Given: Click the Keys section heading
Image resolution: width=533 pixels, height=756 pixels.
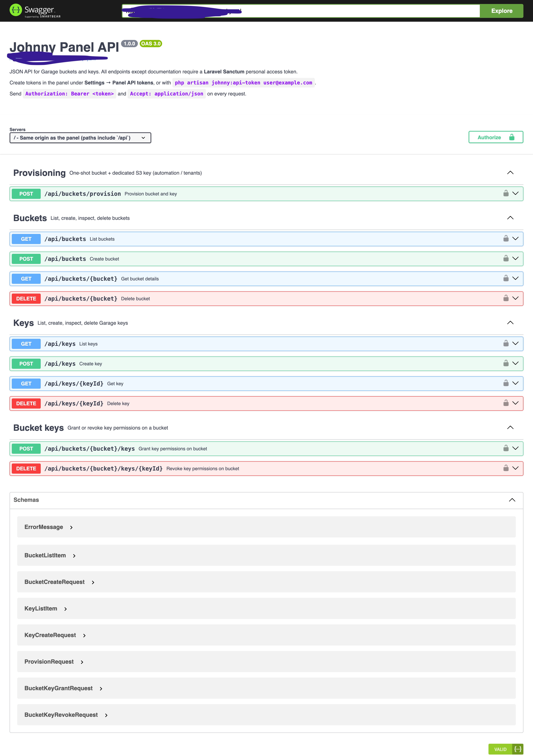Looking at the screenshot, I should 23,323.
